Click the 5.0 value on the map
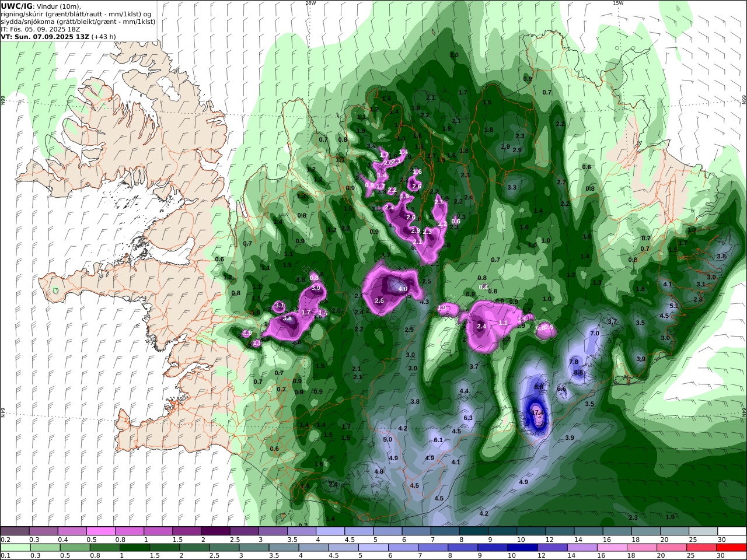The height and width of the screenshot is (560, 747). coord(388,439)
